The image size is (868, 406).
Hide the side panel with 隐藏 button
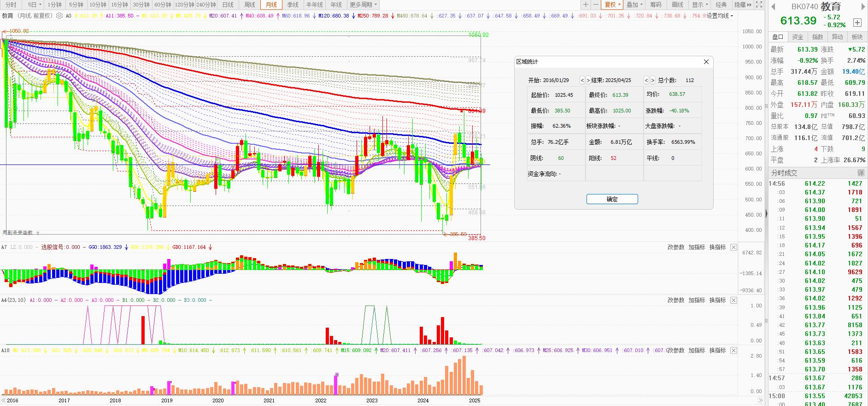tap(743, 5)
